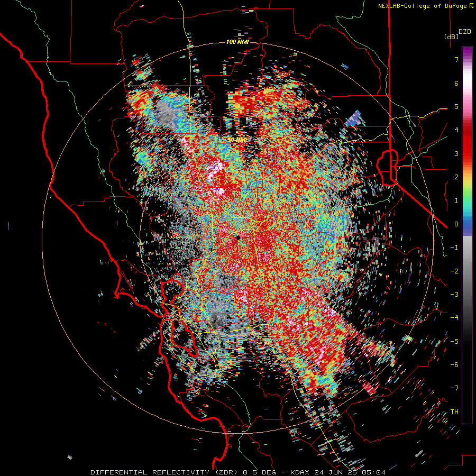476x476 pixels.
Task: Click the NEXLAB-College of DuPage credit text
Action: point(422,6)
